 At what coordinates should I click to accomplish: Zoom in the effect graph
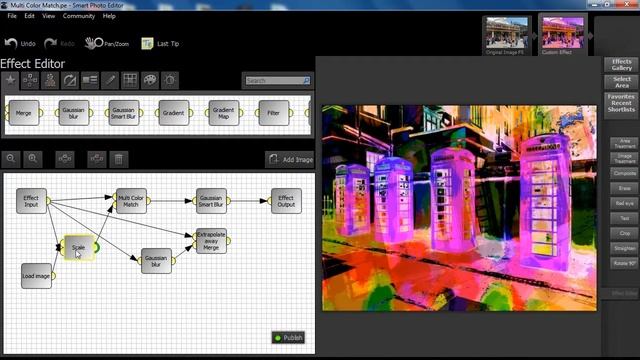pos(33,159)
